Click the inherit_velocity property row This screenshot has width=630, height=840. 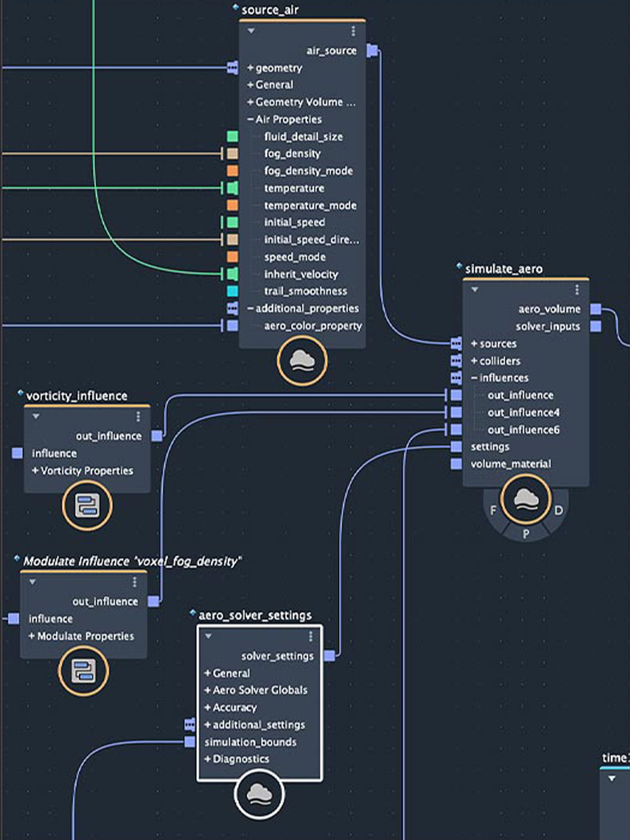pyautogui.click(x=302, y=274)
